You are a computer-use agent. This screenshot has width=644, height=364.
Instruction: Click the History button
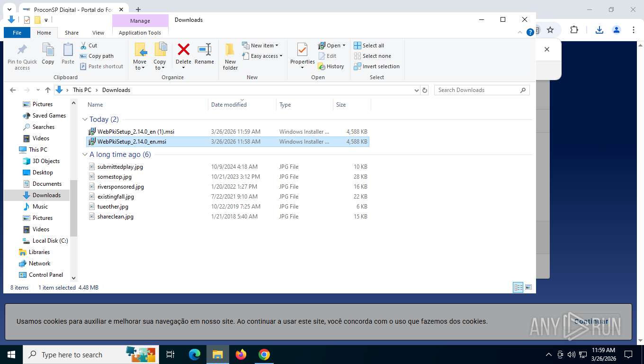(331, 66)
